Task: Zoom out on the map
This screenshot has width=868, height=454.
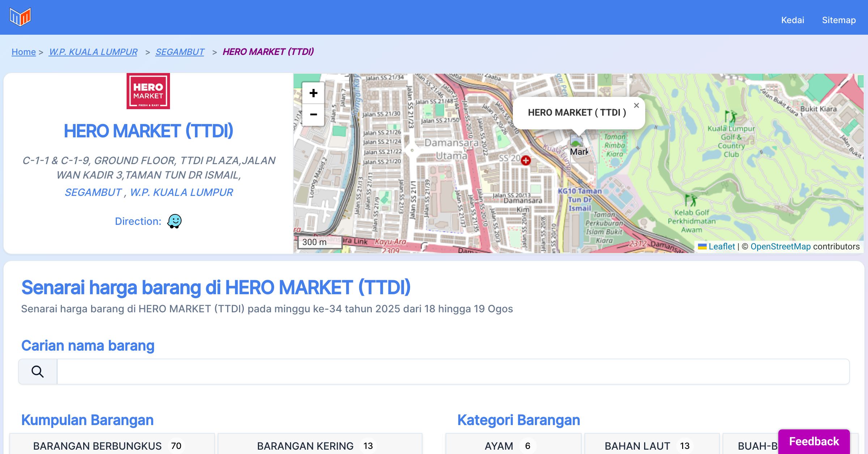Action: [313, 115]
